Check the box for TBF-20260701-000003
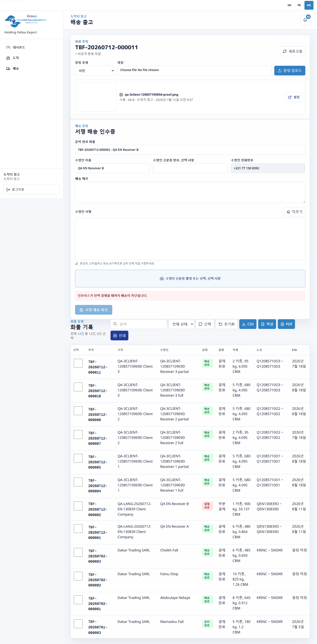 [x=78, y=624]
